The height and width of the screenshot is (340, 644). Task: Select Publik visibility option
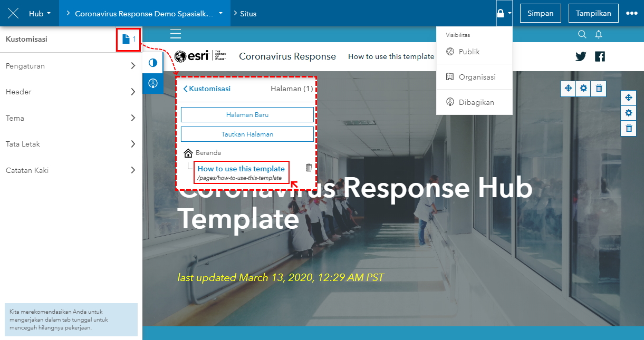pyautogui.click(x=474, y=52)
